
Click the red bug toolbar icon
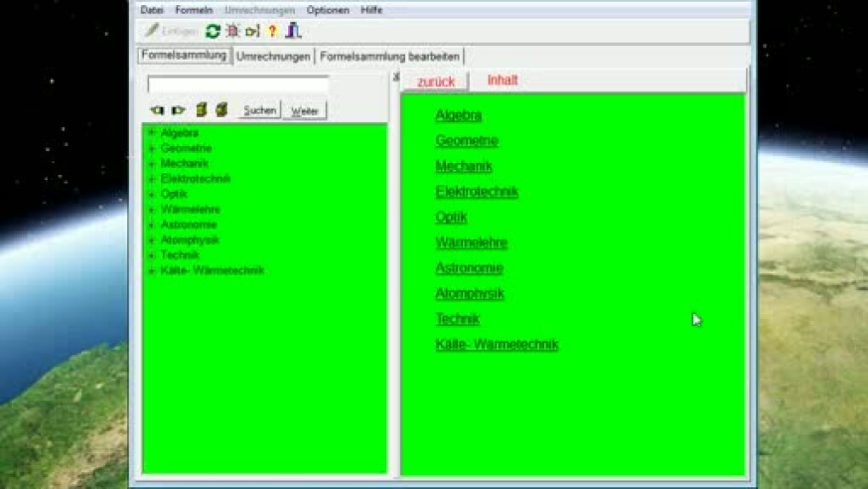point(232,32)
